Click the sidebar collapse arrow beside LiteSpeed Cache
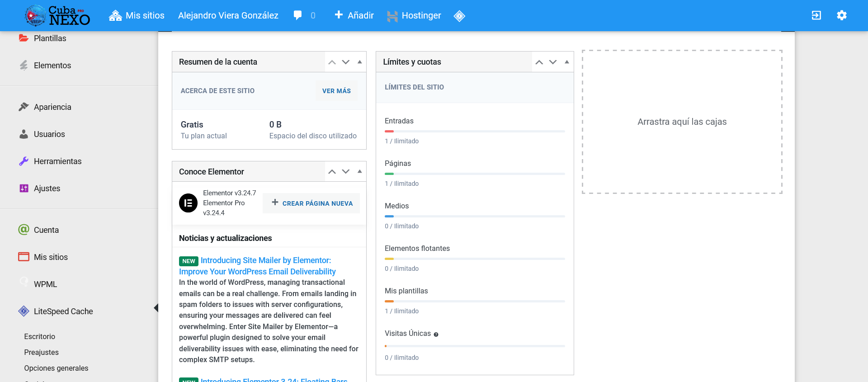 point(156,308)
